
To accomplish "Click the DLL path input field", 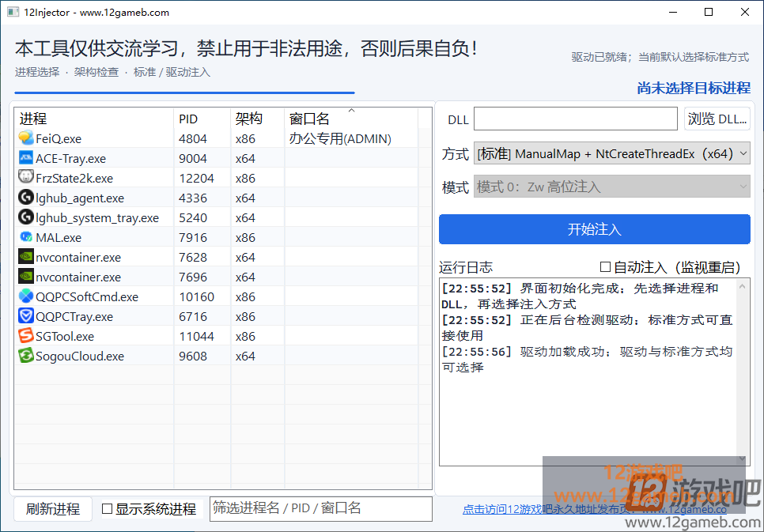I will coord(576,119).
